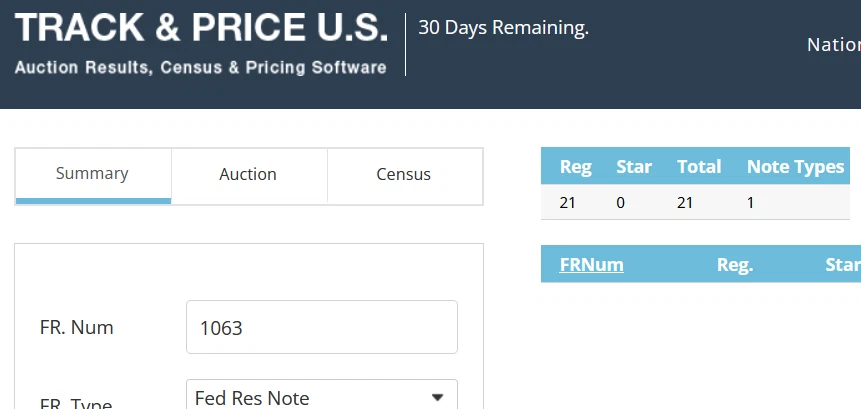Open the Auction tab

click(x=248, y=175)
